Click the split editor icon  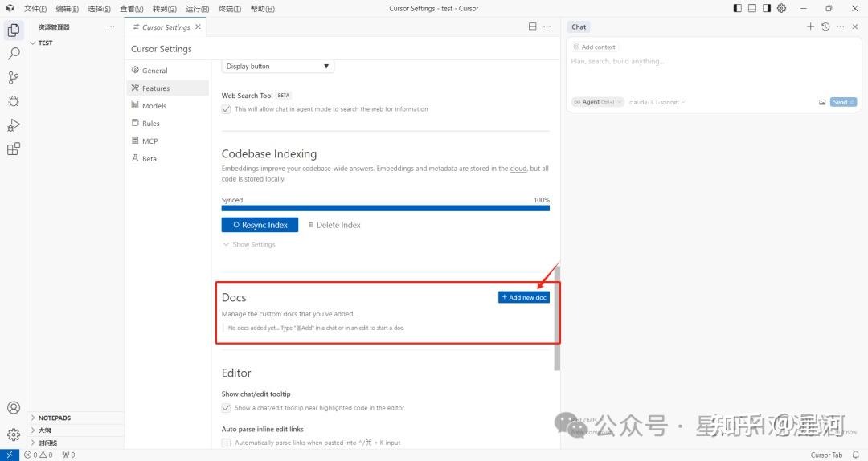tap(533, 27)
